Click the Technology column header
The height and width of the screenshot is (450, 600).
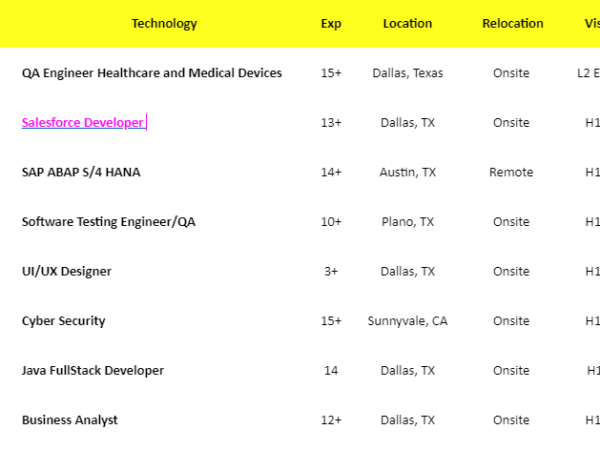164,23
